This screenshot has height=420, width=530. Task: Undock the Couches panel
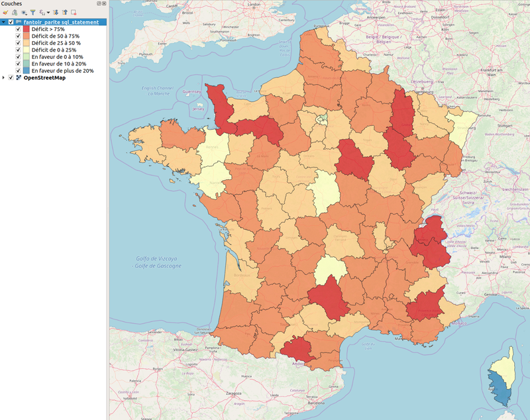(99, 3)
